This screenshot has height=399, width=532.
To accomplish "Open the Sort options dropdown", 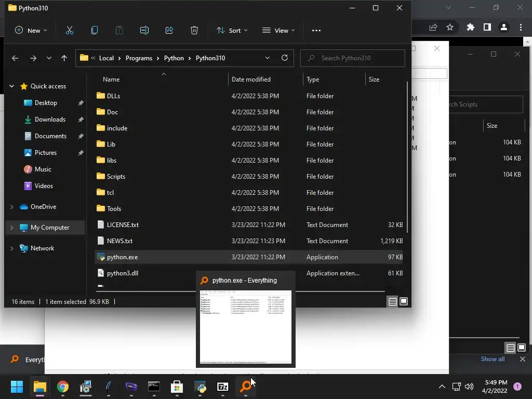I will click(232, 31).
